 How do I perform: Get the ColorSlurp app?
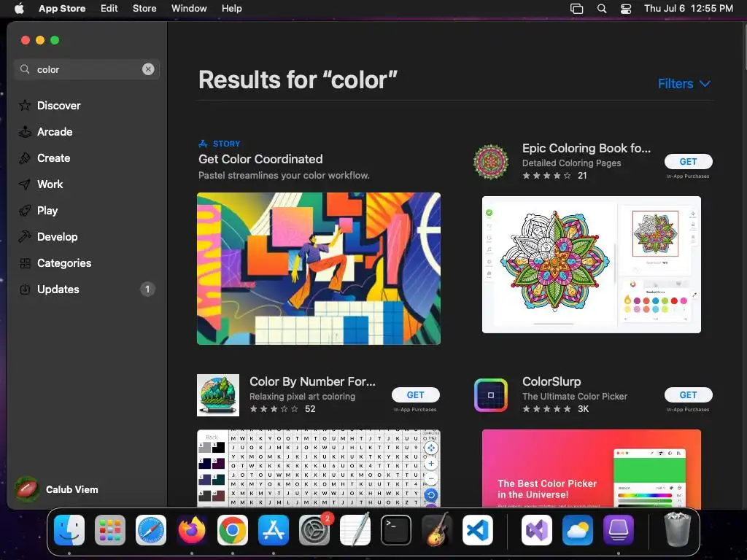pos(688,394)
